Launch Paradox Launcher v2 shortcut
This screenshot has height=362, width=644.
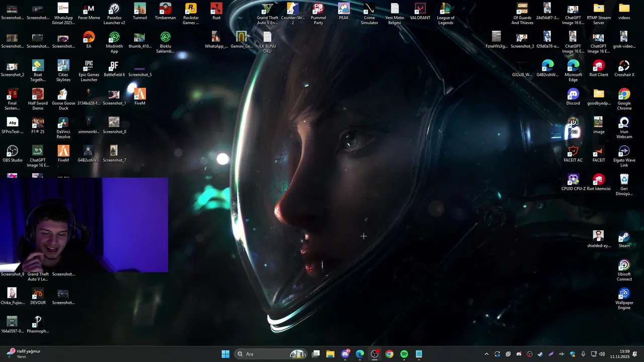114,14
